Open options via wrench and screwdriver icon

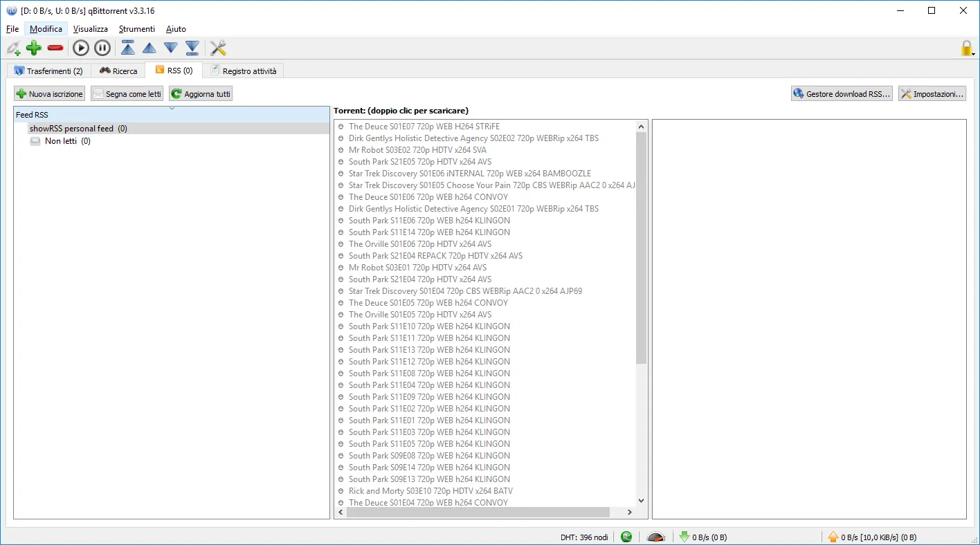(219, 48)
